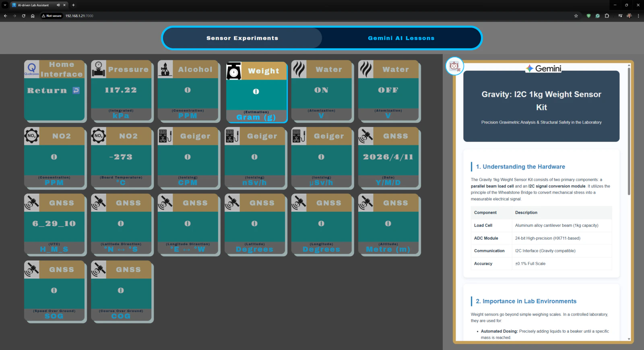Viewport: 644px width, 350px height.
Task: Click satellite icon on GNSS Latitude Degrees card
Action: coord(232,203)
